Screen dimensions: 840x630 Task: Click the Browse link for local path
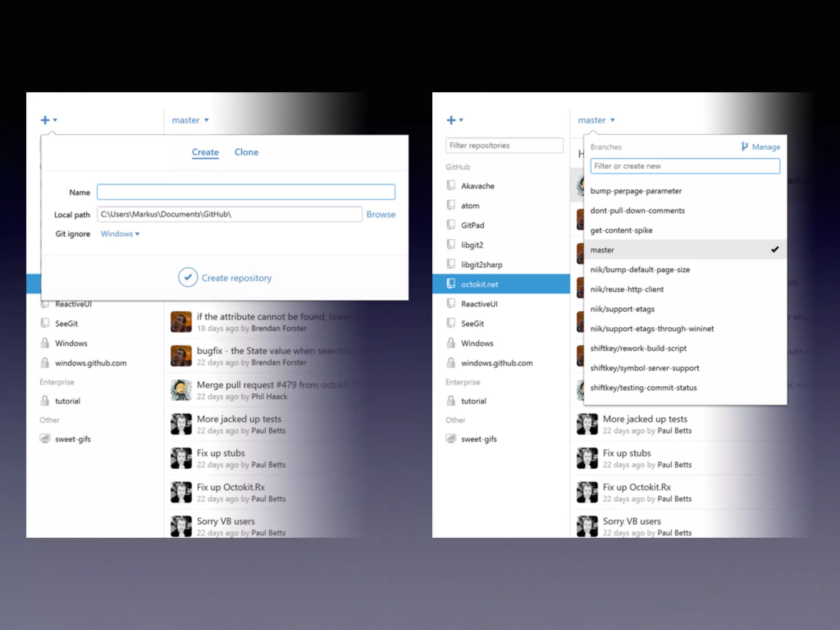coord(381,215)
